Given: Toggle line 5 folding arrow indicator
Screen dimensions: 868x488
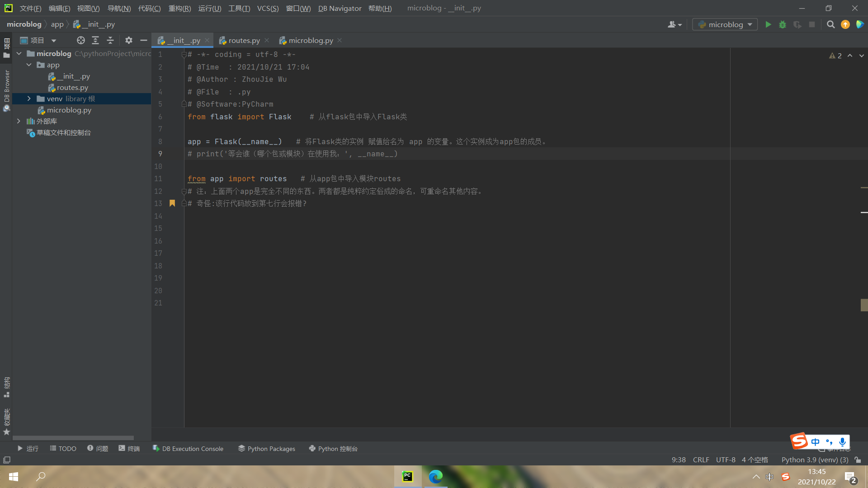Looking at the screenshot, I should click(184, 103).
